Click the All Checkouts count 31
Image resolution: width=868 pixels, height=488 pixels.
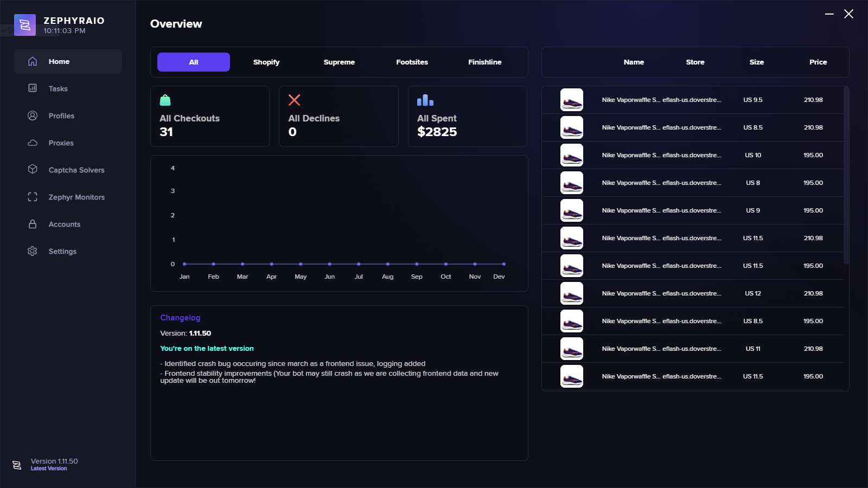tap(166, 132)
